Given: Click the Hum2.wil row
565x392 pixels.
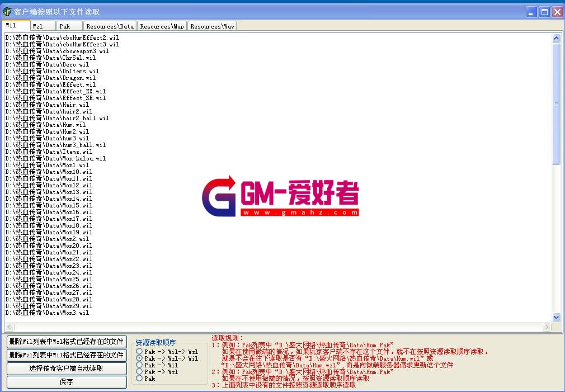Looking at the screenshot, I should tap(47, 132).
